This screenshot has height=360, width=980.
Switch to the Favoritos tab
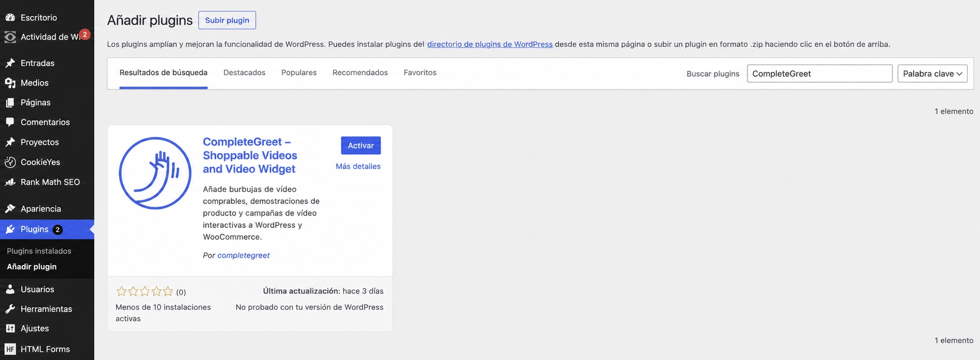tap(420, 72)
